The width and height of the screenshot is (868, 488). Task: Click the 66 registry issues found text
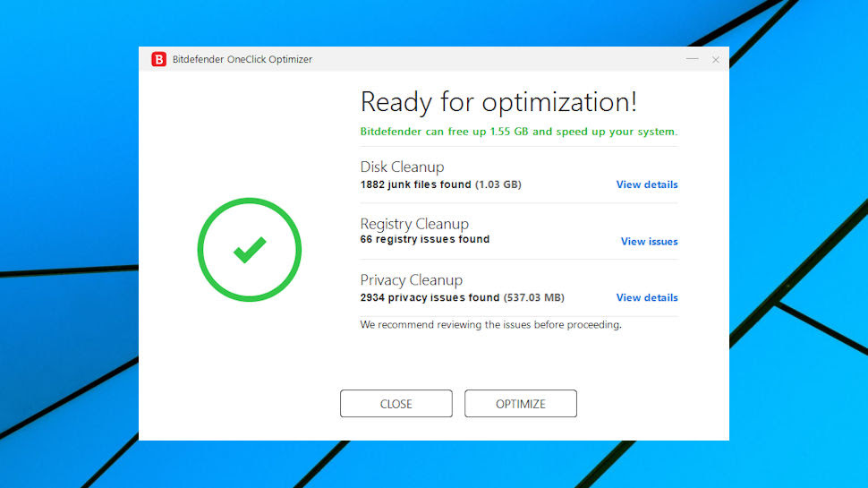click(x=424, y=239)
